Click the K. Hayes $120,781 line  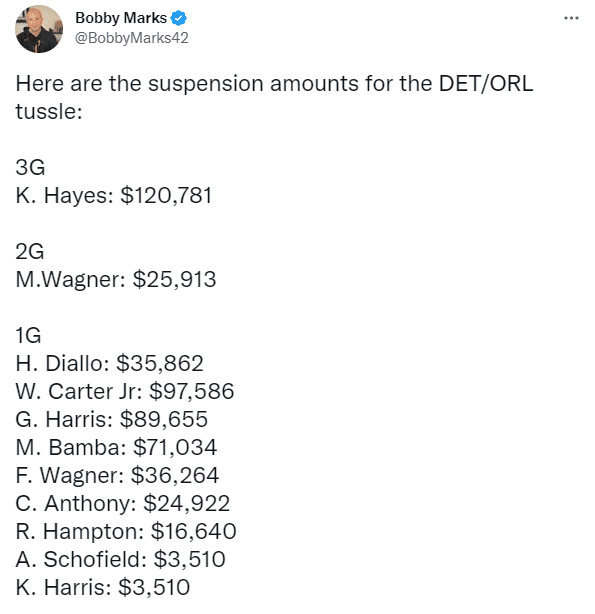114,195
